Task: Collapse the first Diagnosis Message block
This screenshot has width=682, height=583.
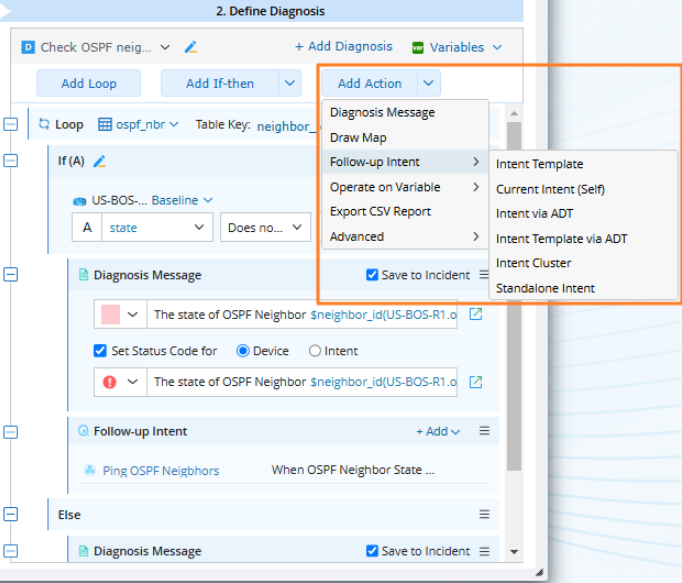Action: [x=10, y=275]
